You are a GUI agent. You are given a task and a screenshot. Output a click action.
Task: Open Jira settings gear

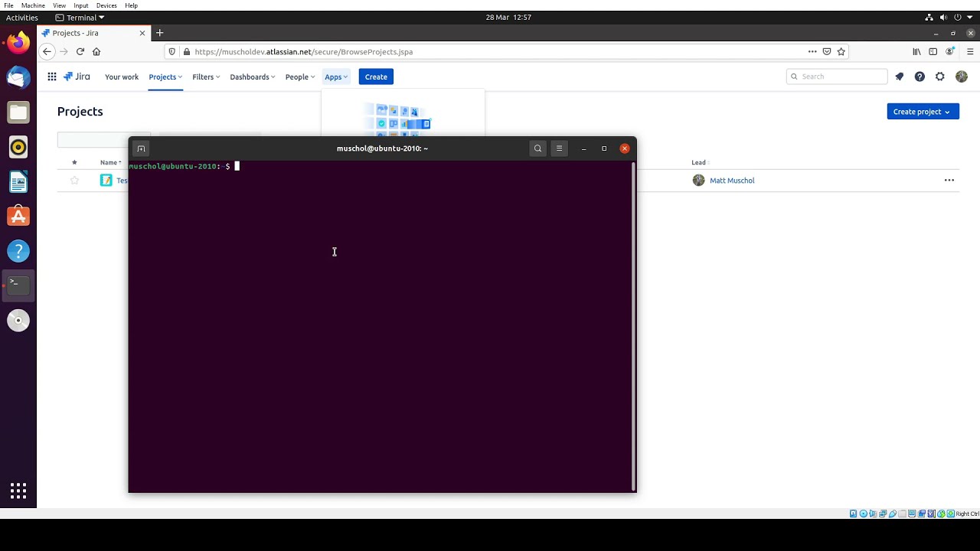point(940,77)
